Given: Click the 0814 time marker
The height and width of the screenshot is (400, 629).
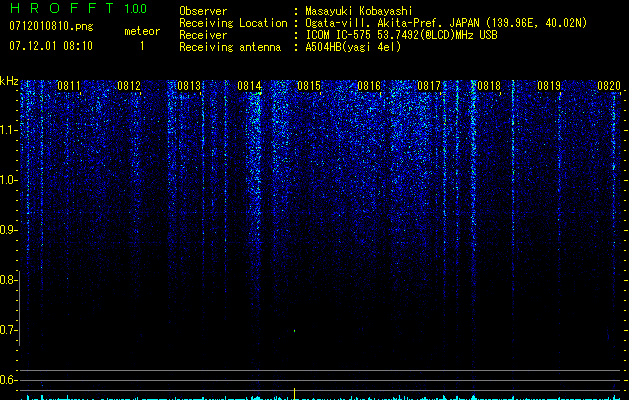Looking at the screenshot, I should [249, 86].
